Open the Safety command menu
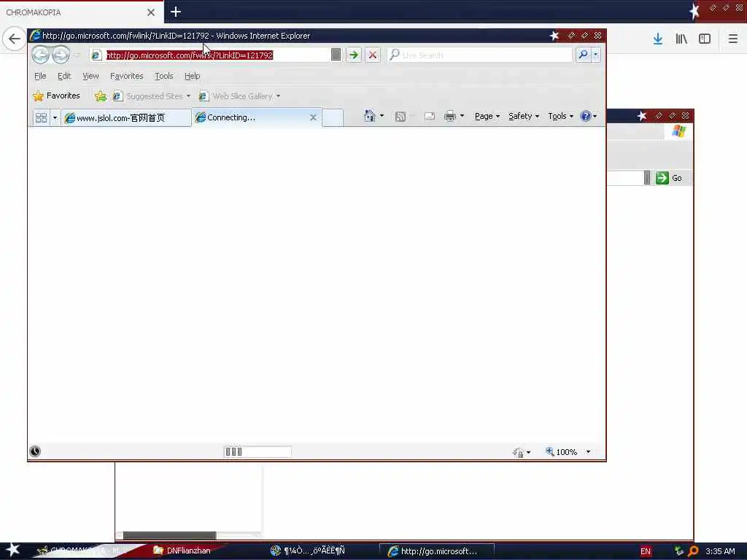 click(x=524, y=116)
